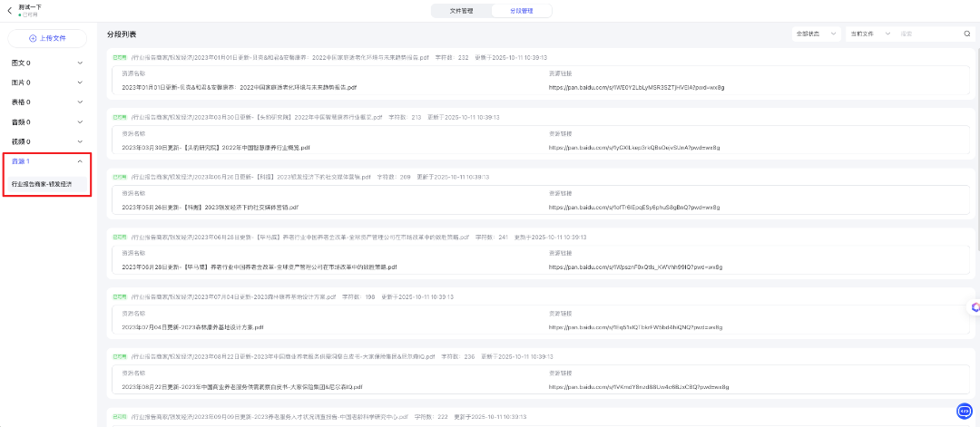Expand the 图文 category chevron
The height and width of the screenshot is (427, 980).
click(x=81, y=63)
